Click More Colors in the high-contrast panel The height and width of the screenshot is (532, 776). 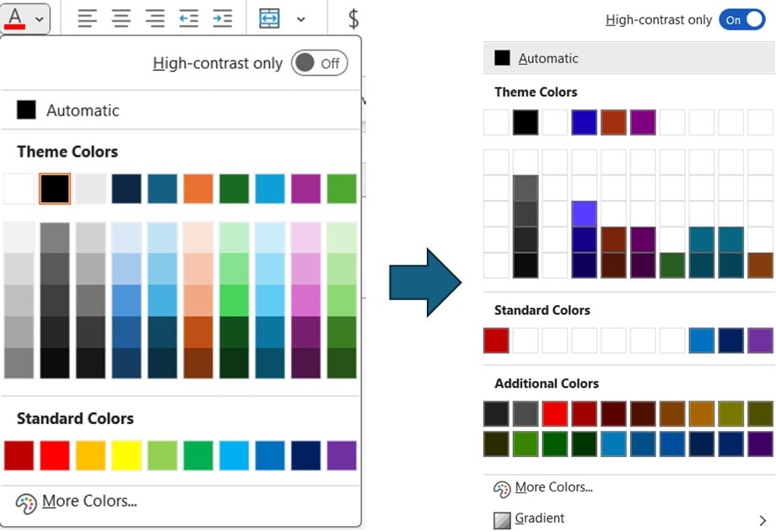tap(552, 487)
